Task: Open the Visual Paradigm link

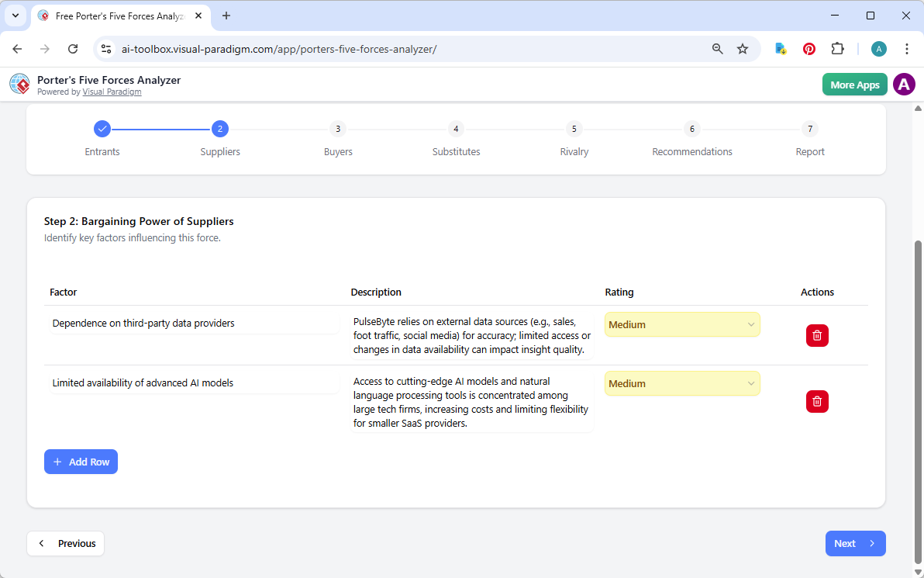Action: tap(112, 91)
